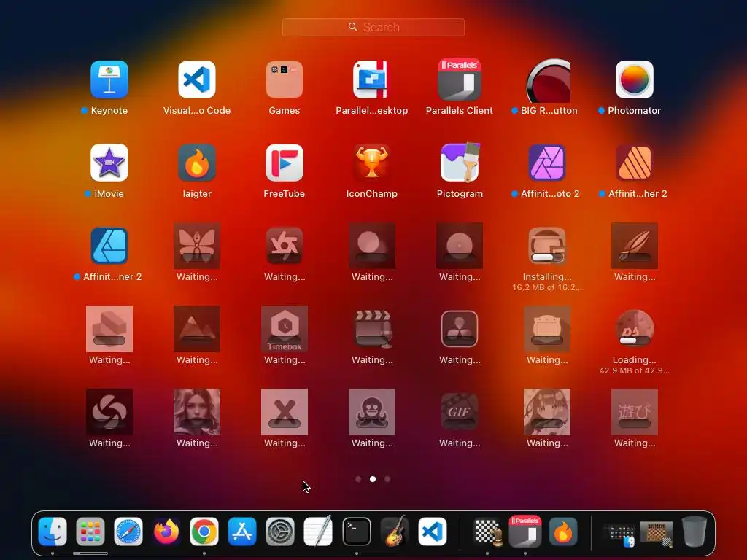This screenshot has width=747, height=560.
Task: Select the waiting stacked bricks app icon
Action: coord(109,329)
